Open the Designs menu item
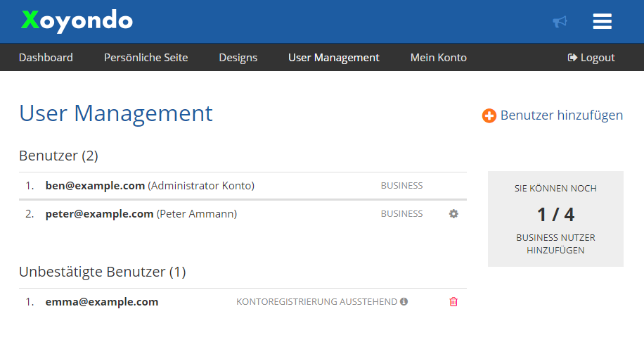The image size is (644, 340). (238, 58)
